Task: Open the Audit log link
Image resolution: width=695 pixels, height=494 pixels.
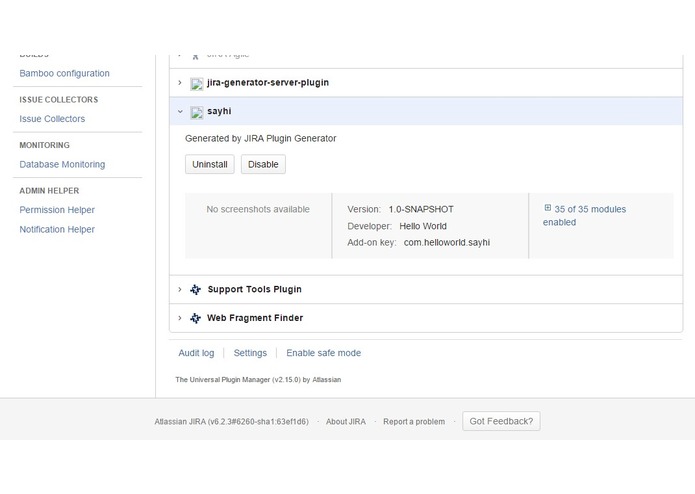Action: tap(196, 353)
